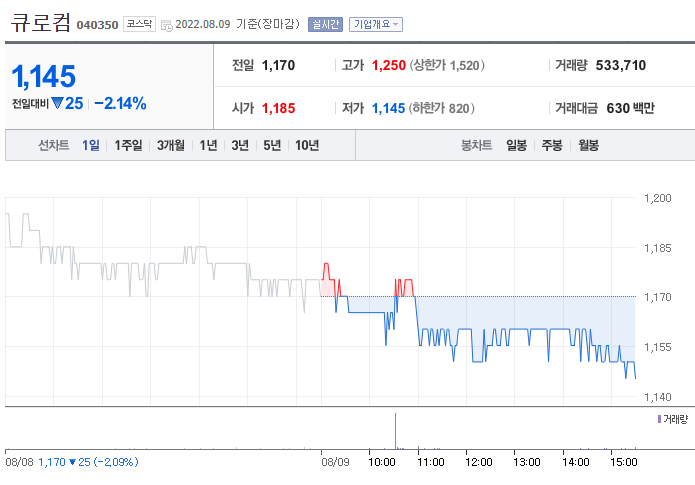This screenshot has width=695, height=485.
Task: Click the 선차트 section label
Action: click(x=53, y=145)
